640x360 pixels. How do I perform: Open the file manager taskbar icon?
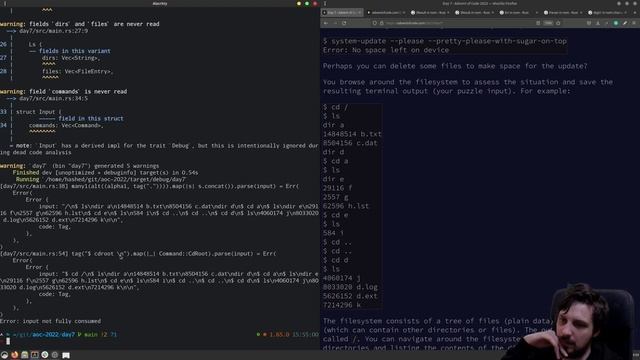24,355
